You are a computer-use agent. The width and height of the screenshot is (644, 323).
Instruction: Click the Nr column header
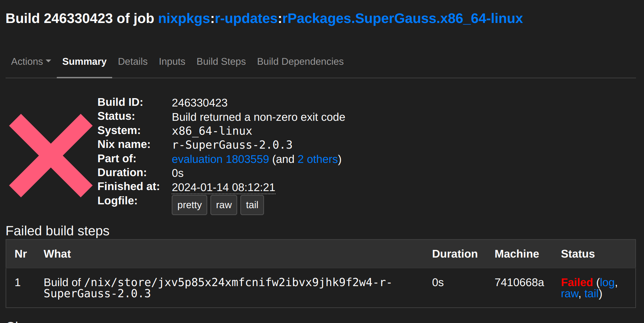[21, 254]
